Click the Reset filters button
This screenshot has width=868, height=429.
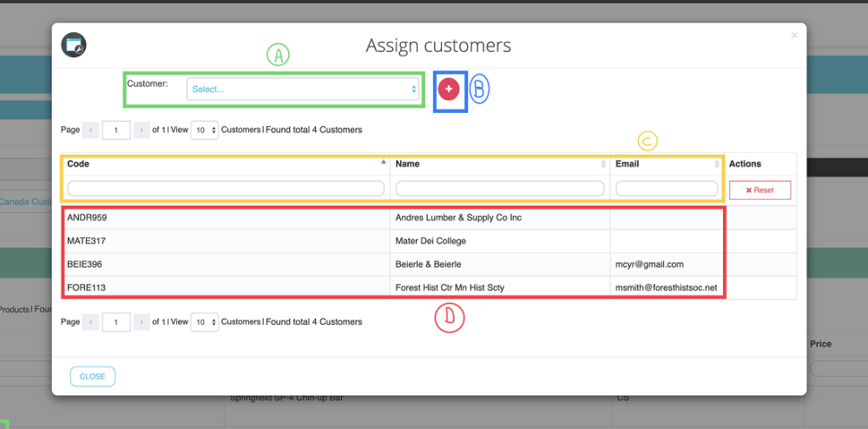759,190
